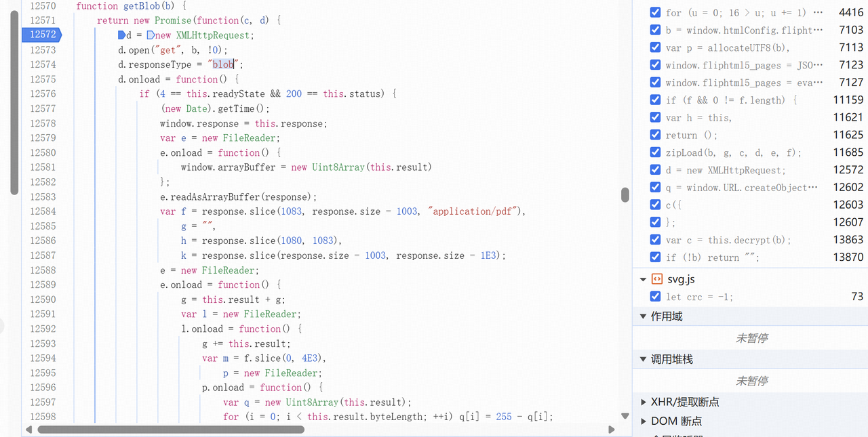The image size is (868, 437).
Task: Click horizontal scrollbar left arrow
Action: (x=28, y=430)
